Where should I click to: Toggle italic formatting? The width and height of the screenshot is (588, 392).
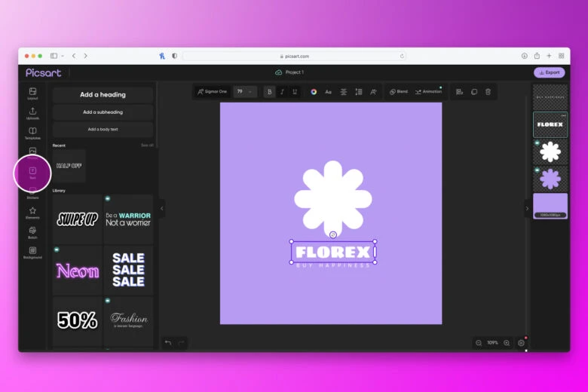[x=282, y=92]
